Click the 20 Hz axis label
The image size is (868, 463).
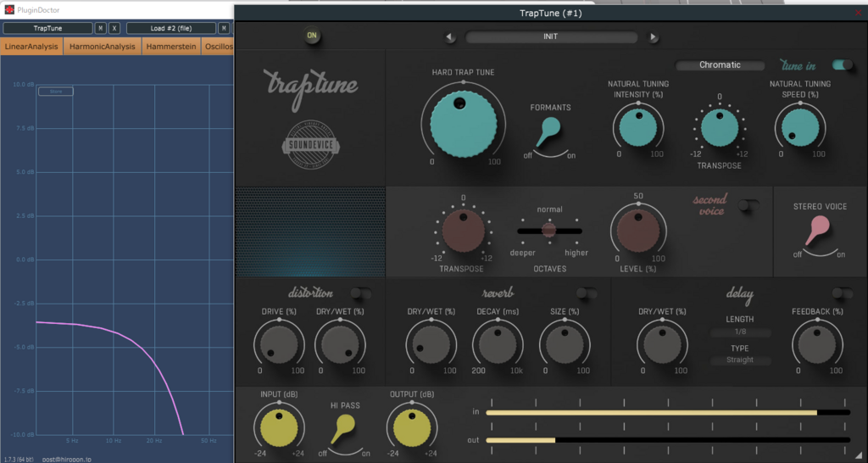pos(154,441)
